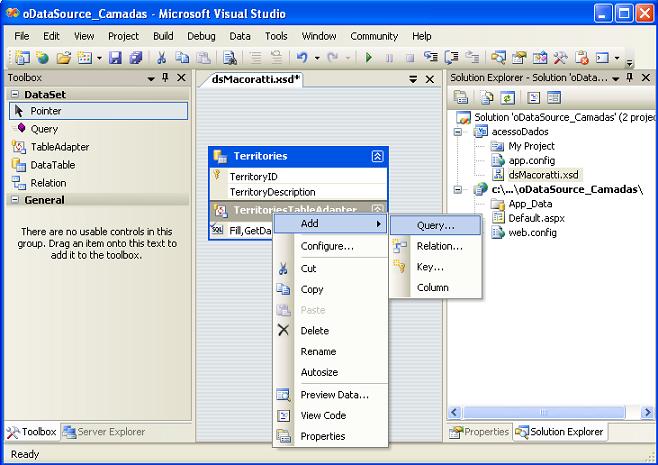The height and width of the screenshot is (465, 658).
Task: Open the Data menu
Action: tap(240, 36)
